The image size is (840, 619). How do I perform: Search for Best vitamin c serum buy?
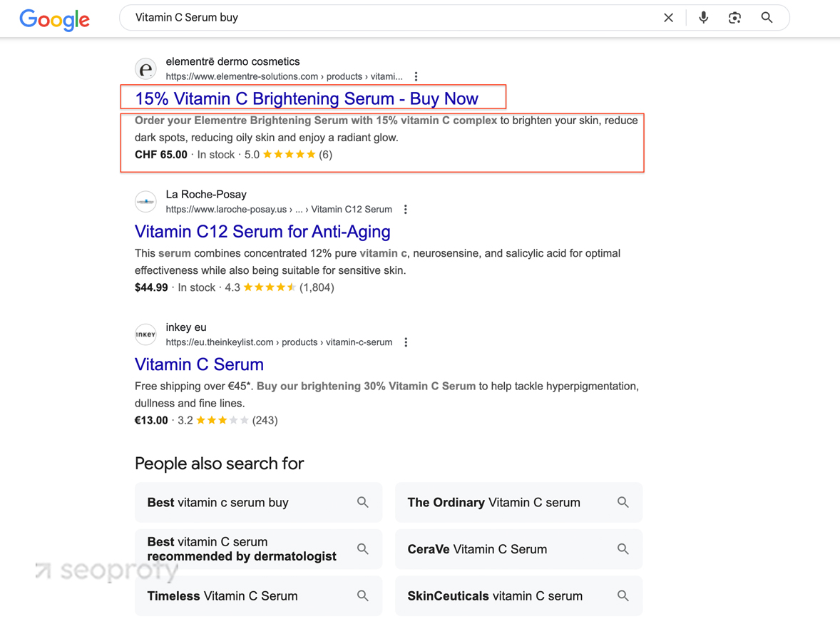coord(258,502)
